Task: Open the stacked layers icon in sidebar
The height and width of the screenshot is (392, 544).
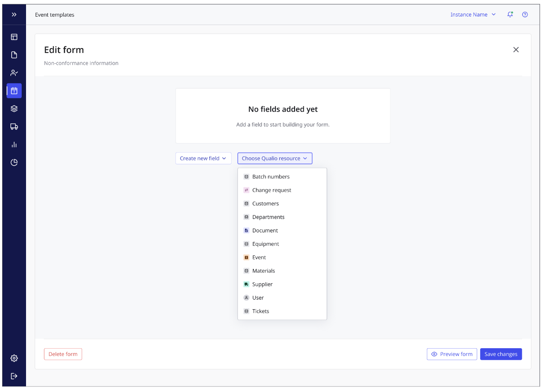Action: coord(14,108)
